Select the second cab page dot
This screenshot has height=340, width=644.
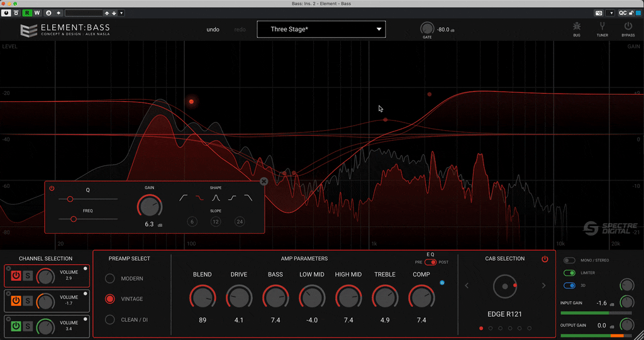pyautogui.click(x=491, y=328)
